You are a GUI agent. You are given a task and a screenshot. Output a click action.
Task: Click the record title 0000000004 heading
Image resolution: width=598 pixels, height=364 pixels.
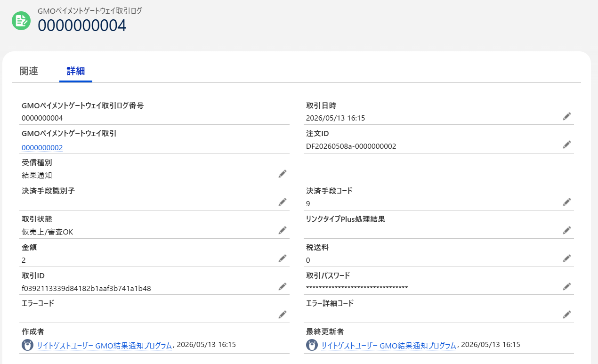[x=82, y=25]
